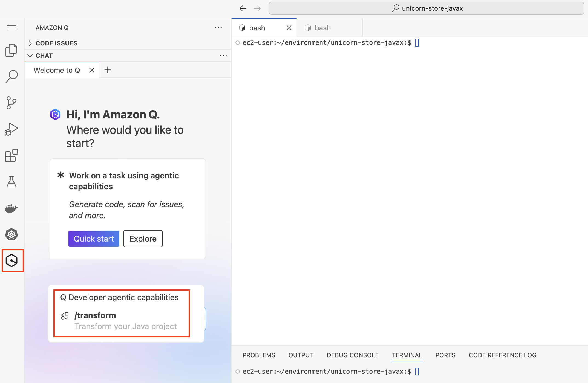
Task: Switch to the second bash terminal tab
Action: (322, 28)
